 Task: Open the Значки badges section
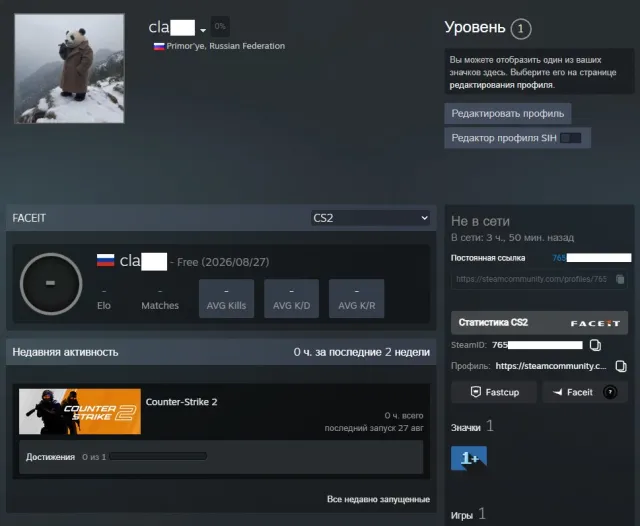[x=466, y=428]
